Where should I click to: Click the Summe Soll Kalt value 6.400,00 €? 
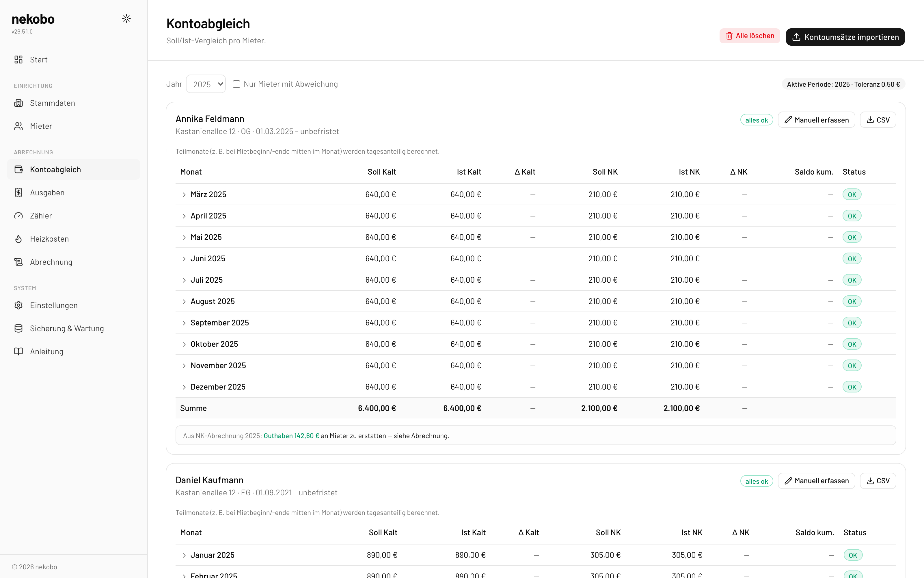point(377,408)
